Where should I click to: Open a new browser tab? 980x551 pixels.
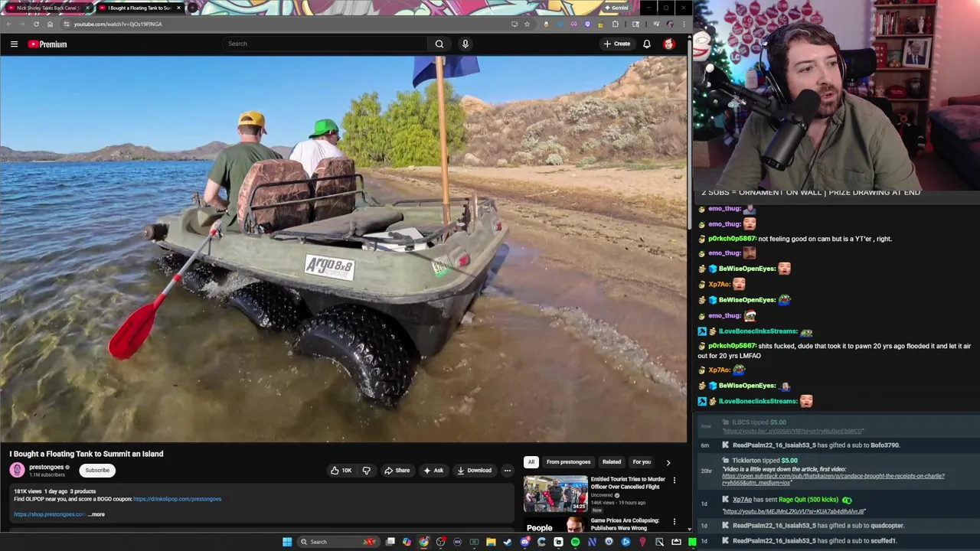(191, 8)
